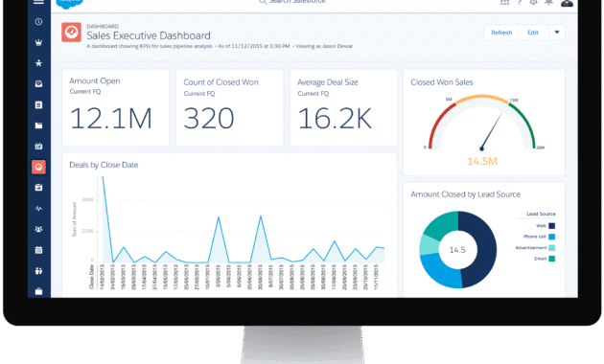Open the two-person People icon in sidebar
604x364 pixels.
(x=38, y=271)
